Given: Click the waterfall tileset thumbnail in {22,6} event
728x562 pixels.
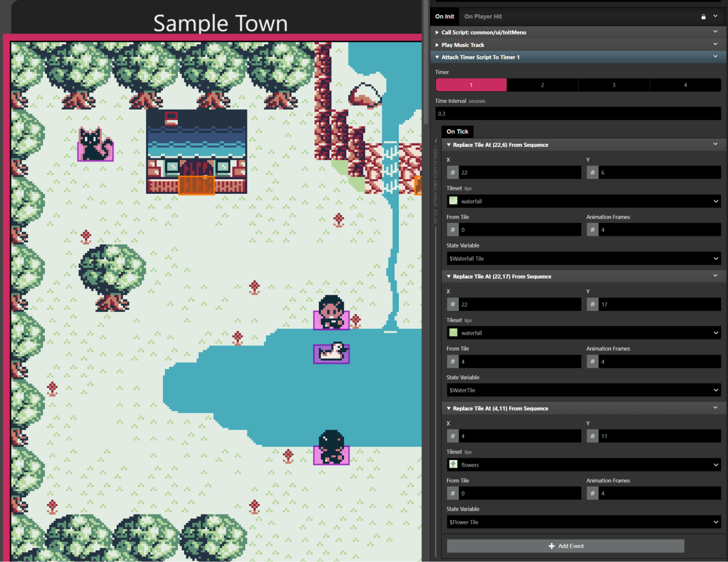Looking at the screenshot, I should point(453,201).
